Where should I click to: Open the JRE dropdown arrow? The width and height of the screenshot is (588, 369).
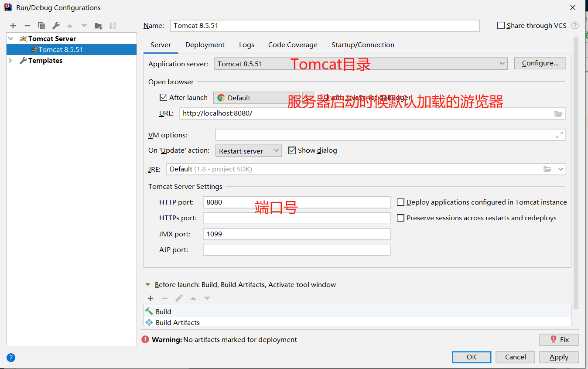point(561,169)
